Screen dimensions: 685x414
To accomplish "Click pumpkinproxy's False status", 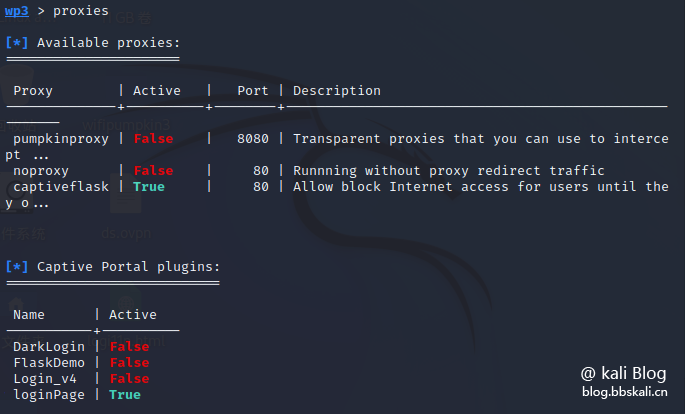I will 153,139.
